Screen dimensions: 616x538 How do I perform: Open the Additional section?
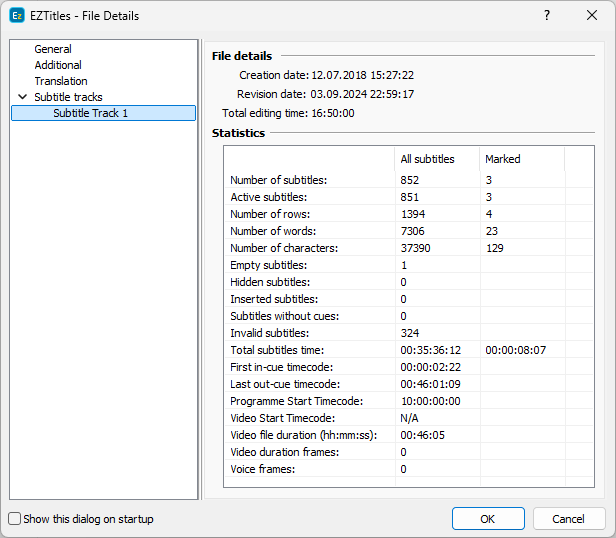[x=58, y=65]
